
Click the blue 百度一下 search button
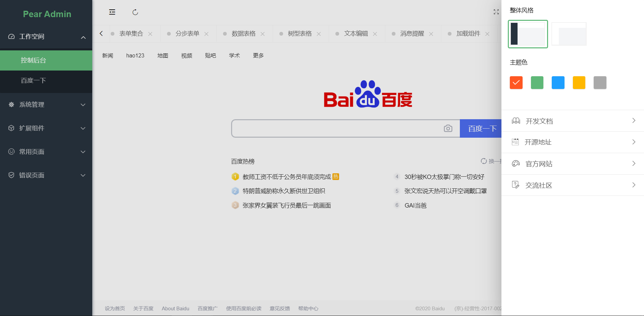(x=481, y=128)
